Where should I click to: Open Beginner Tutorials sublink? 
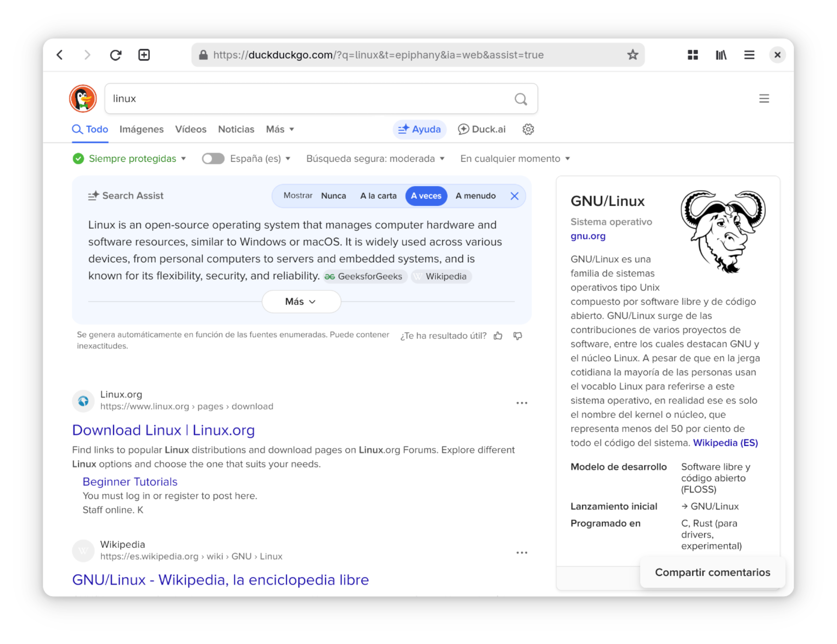(130, 482)
